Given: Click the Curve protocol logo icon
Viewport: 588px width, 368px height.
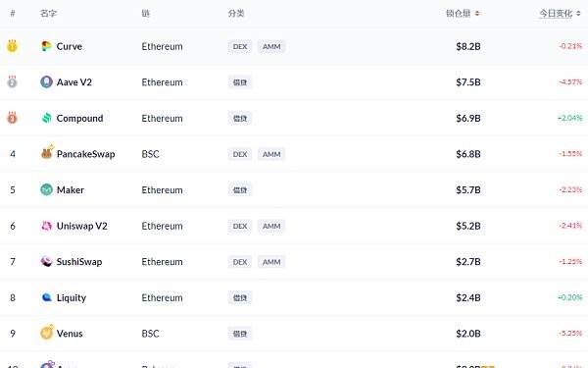Looking at the screenshot, I should click(x=46, y=46).
